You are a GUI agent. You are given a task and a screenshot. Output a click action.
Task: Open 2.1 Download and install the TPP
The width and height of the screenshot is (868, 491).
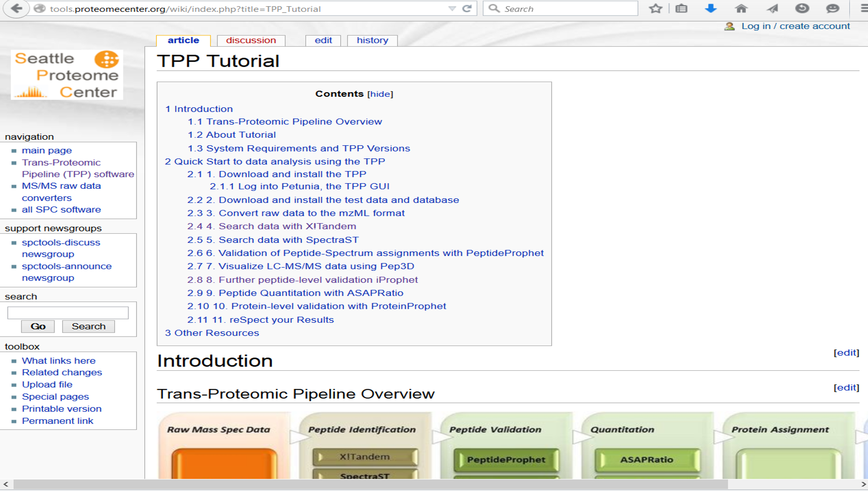[277, 174]
